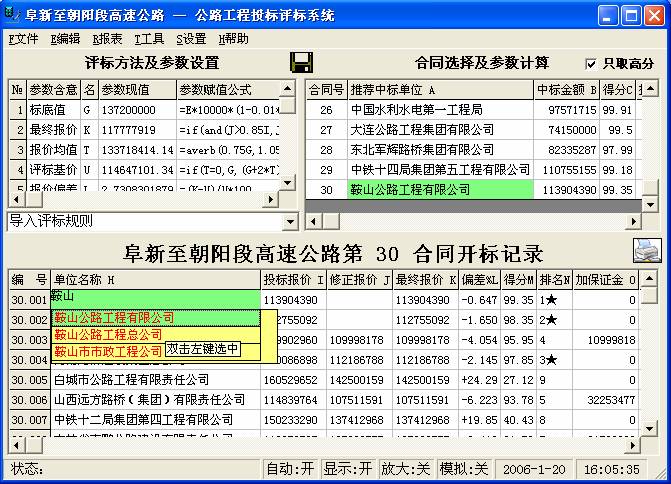Click down arrow of the parameter table scrollbar
Screen dimensions: 671x484
[287, 183]
